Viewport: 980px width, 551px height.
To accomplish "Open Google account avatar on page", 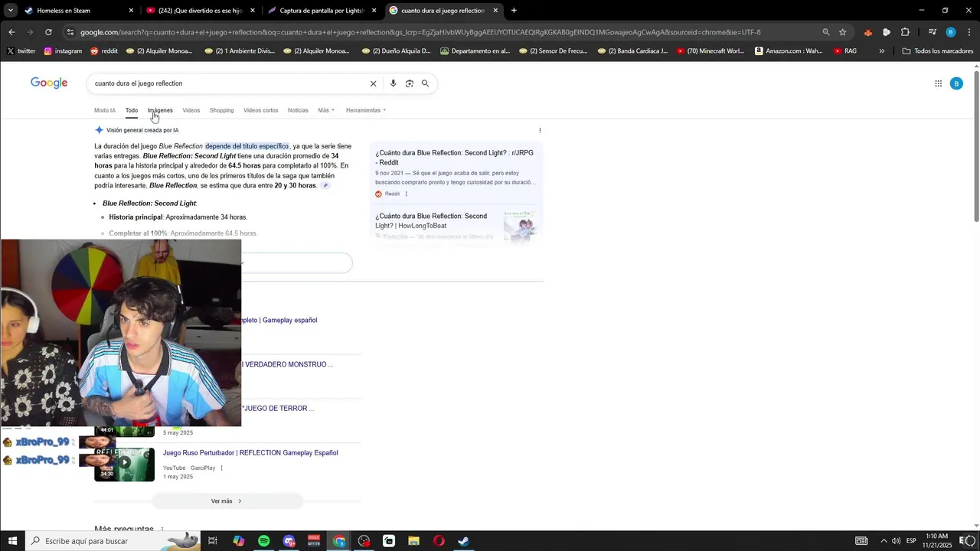I will [956, 83].
